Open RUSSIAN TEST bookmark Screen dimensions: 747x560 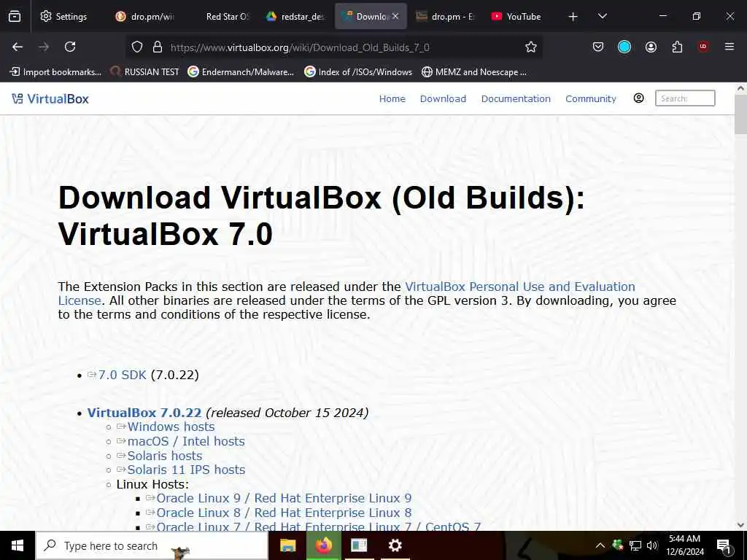point(145,72)
